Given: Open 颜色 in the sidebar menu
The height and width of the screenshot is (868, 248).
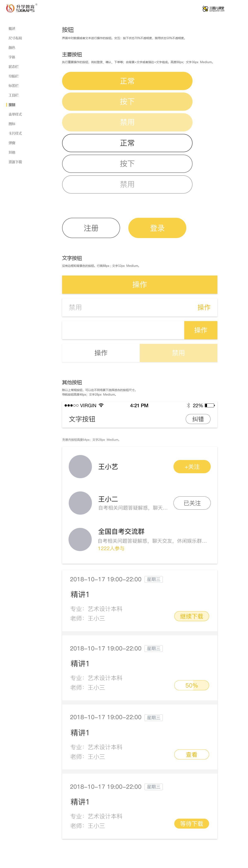Looking at the screenshot, I should pos(12,48).
